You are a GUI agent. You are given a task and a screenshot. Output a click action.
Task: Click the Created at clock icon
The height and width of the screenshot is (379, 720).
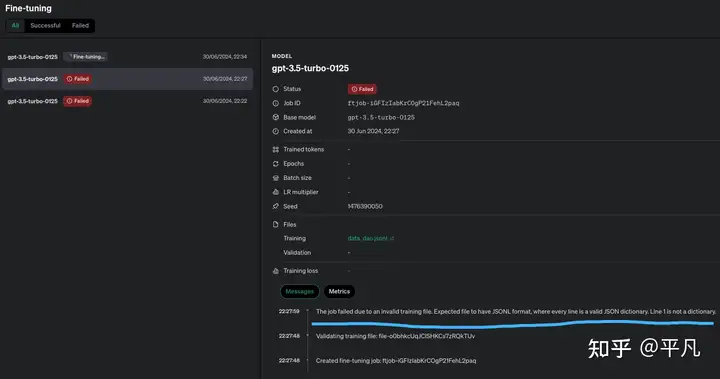pos(276,131)
